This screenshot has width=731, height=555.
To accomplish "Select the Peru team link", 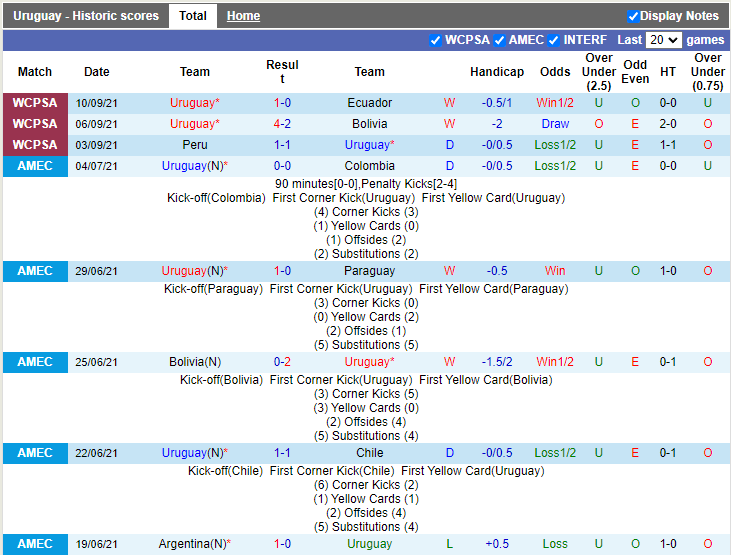I will point(195,145).
